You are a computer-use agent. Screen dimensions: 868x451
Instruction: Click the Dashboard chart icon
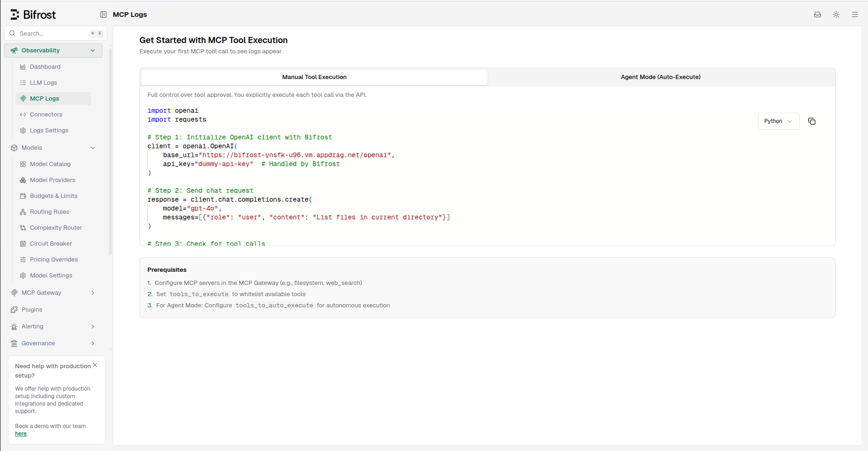coord(23,67)
